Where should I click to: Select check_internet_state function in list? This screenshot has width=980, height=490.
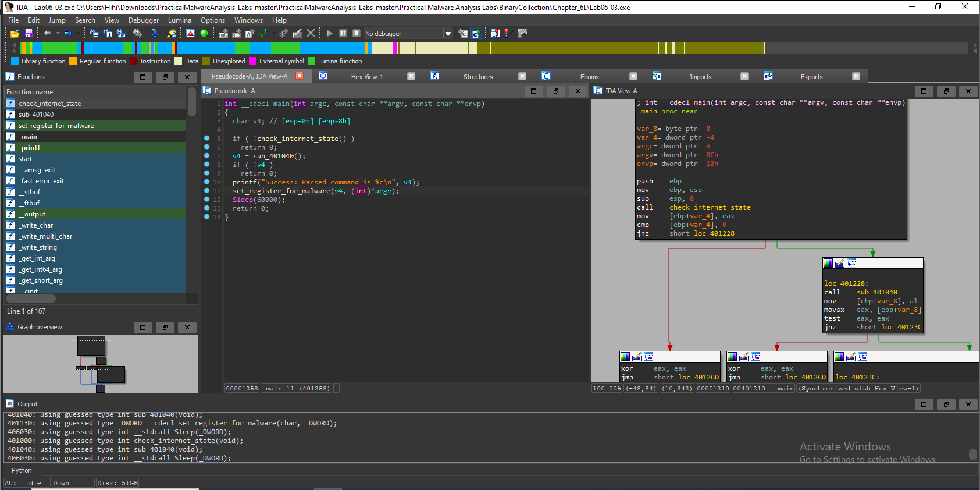(49, 104)
